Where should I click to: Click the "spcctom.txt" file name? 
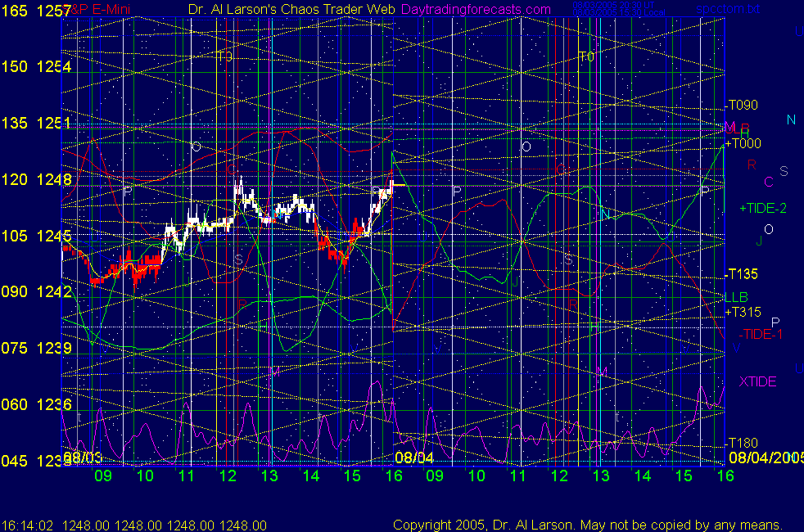(728, 9)
